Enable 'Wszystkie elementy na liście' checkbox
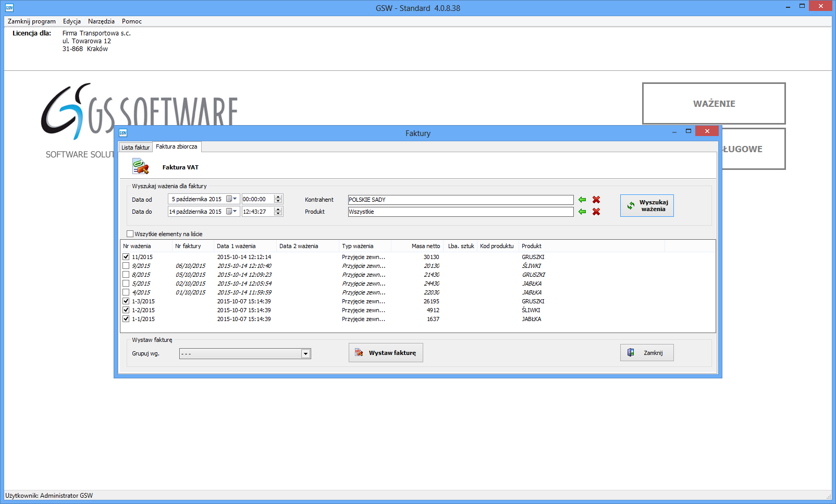The image size is (836, 504). tap(130, 234)
